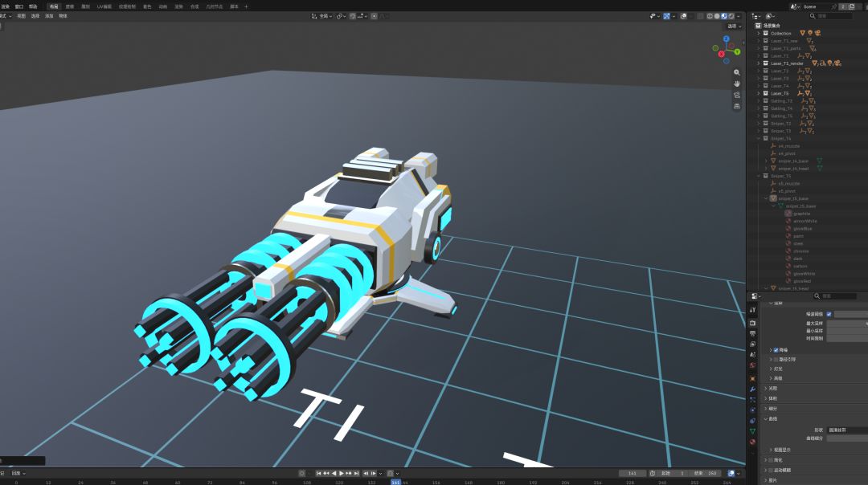The image size is (868, 485).
Task: Jump to the first frame in the timeline
Action: pyautogui.click(x=319, y=474)
